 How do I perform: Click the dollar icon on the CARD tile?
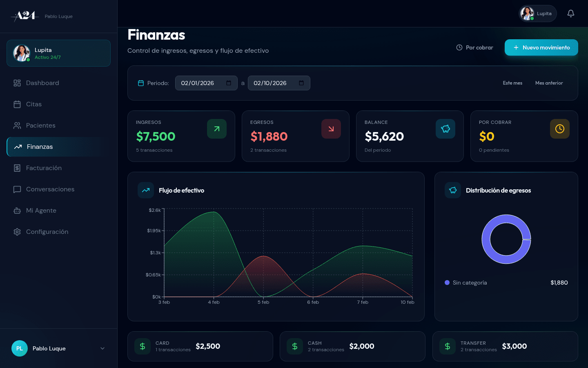click(x=143, y=346)
